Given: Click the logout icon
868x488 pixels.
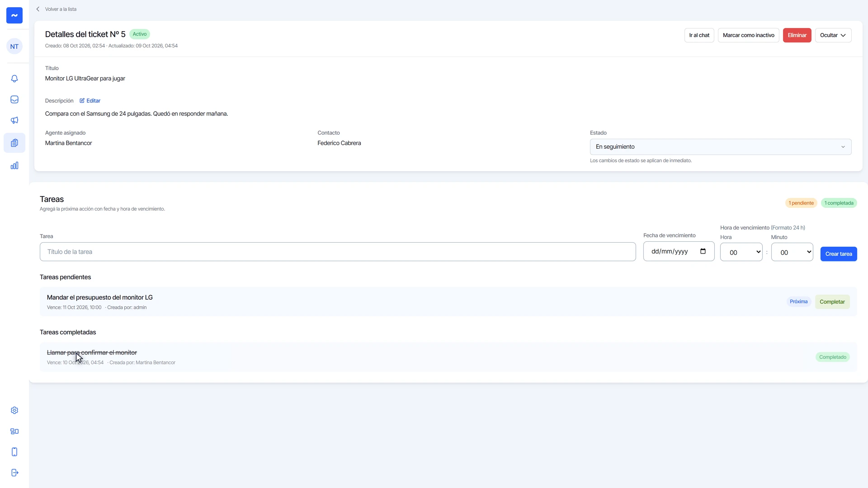Looking at the screenshot, I should pyautogui.click(x=14, y=473).
